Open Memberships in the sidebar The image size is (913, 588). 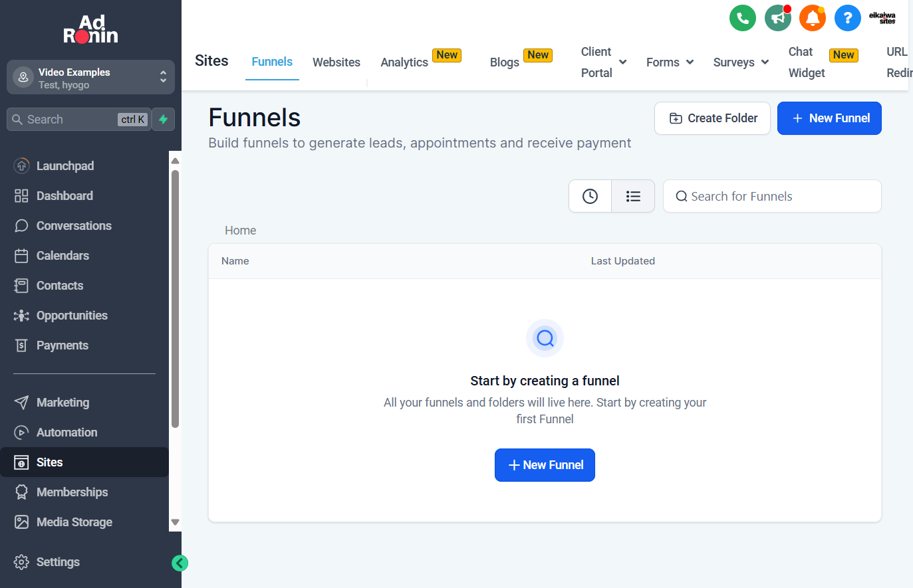coord(84,492)
